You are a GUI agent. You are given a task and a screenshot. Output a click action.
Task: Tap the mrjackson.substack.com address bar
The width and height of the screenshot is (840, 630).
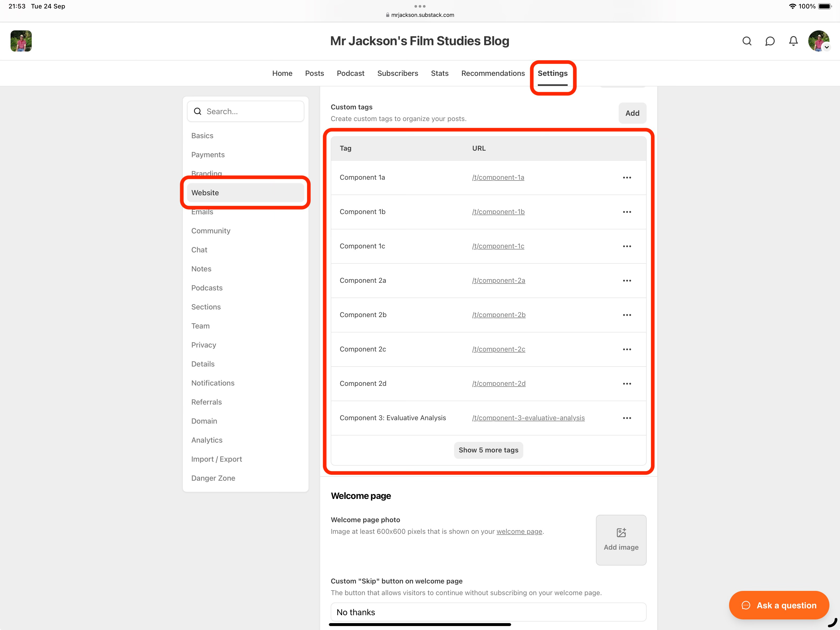[x=420, y=15]
